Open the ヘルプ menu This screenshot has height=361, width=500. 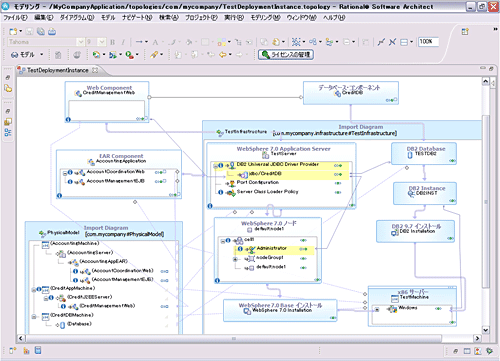click(x=334, y=17)
